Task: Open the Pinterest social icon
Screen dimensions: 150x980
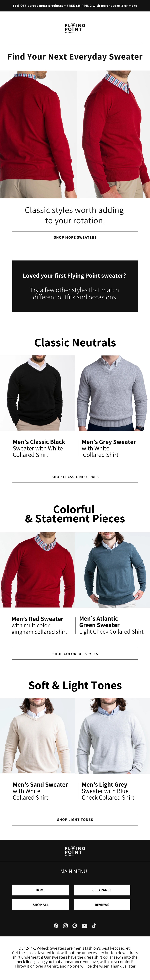Action: click(x=75, y=926)
